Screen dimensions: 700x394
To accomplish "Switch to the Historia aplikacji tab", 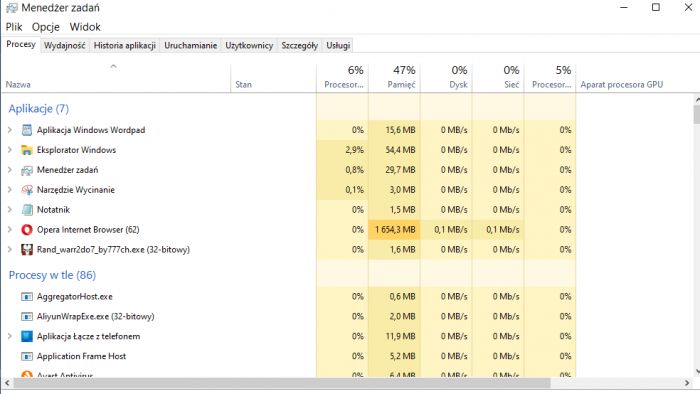I will point(125,46).
